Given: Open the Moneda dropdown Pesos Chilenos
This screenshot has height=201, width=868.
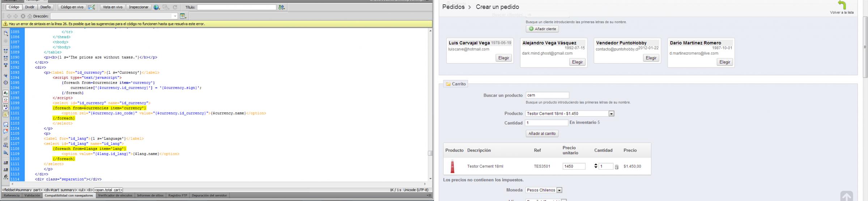Looking at the screenshot, I should point(544,190).
